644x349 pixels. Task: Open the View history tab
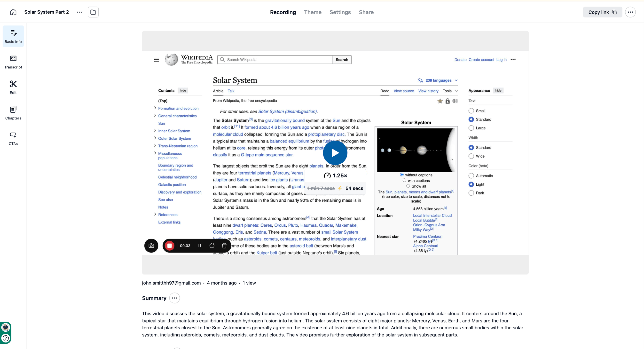tap(428, 91)
